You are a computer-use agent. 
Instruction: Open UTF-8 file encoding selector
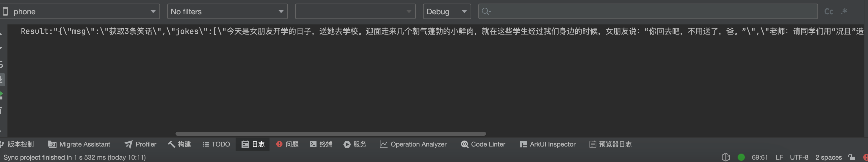[x=799, y=157]
